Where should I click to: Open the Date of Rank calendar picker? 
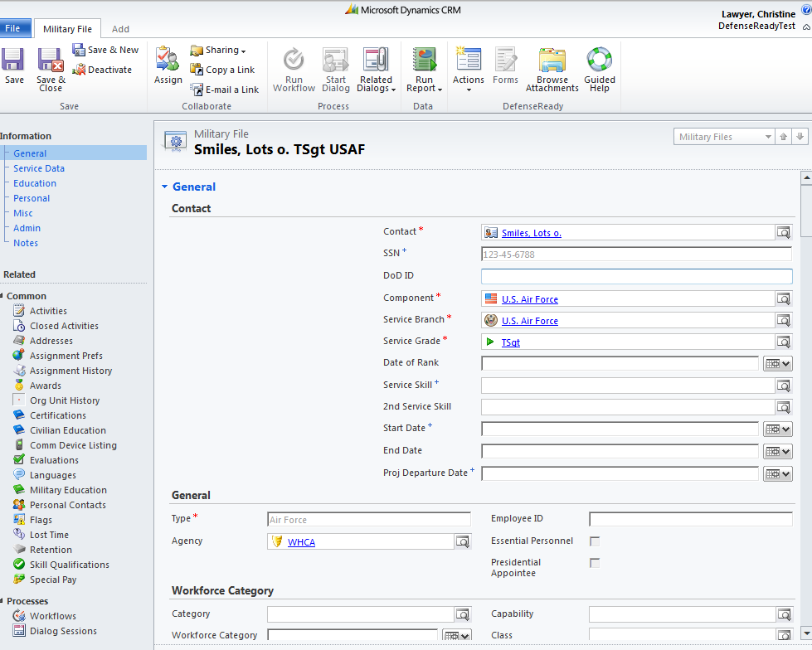(x=777, y=363)
